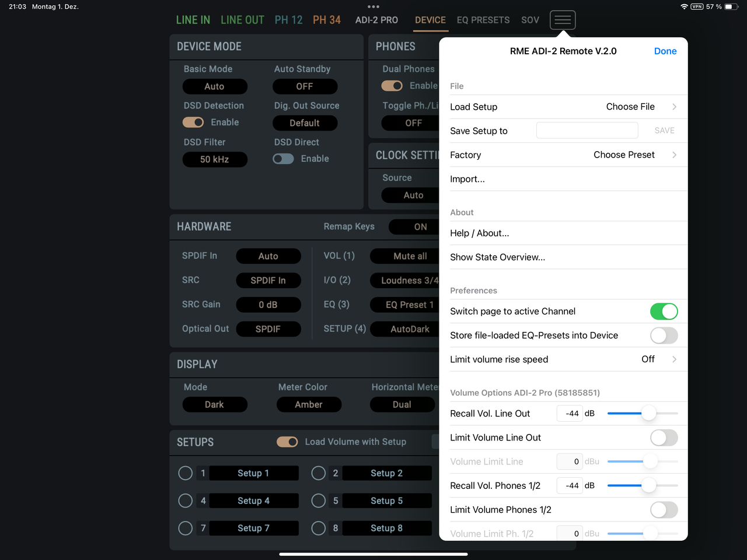The width and height of the screenshot is (747, 560).
Task: Tap the battery indicator icon
Action: click(732, 6)
